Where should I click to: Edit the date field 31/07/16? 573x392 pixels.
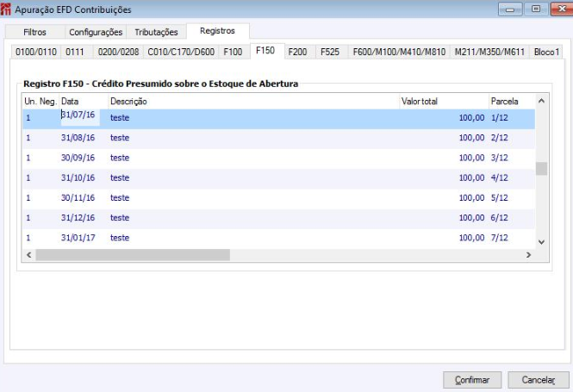[x=80, y=116]
